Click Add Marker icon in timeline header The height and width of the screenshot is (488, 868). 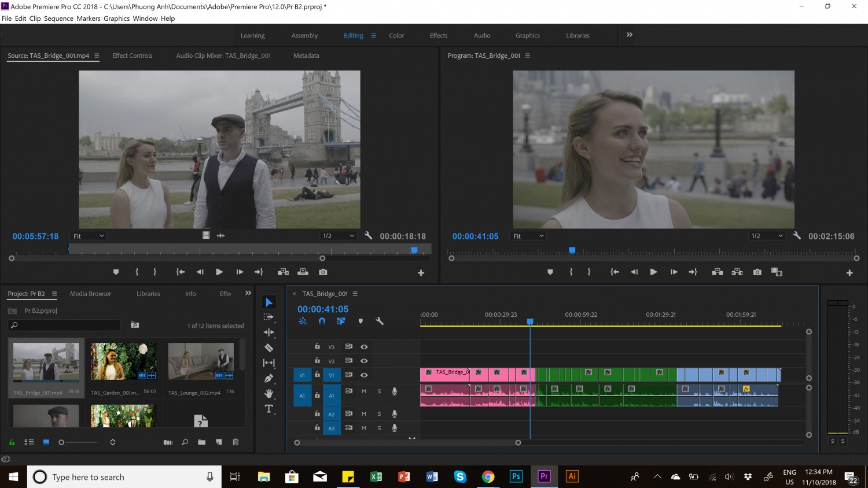361,321
